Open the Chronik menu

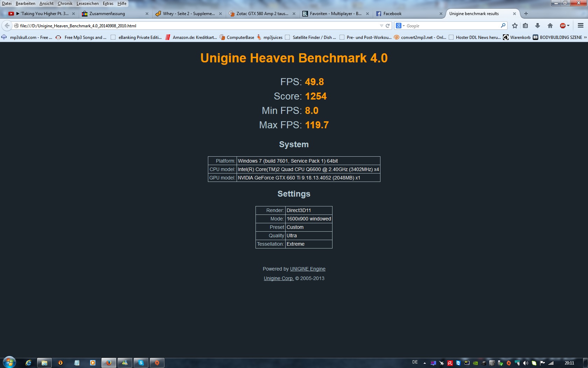[65, 4]
